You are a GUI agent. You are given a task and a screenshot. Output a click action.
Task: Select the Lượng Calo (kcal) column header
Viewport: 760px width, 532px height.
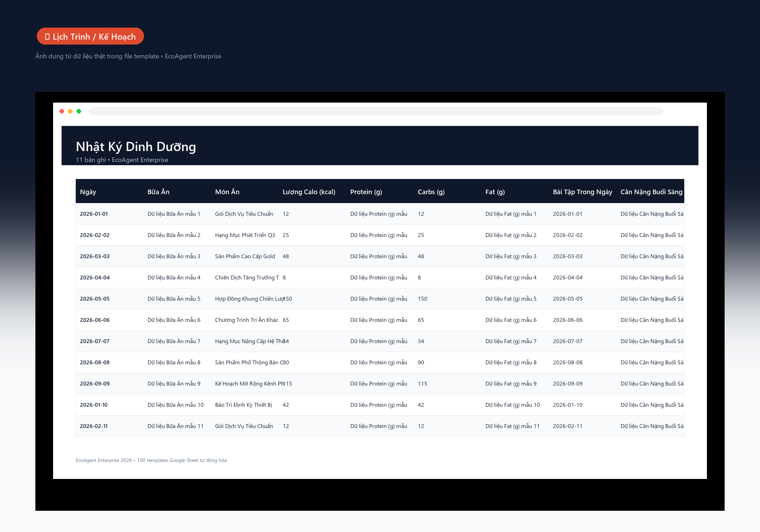309,192
